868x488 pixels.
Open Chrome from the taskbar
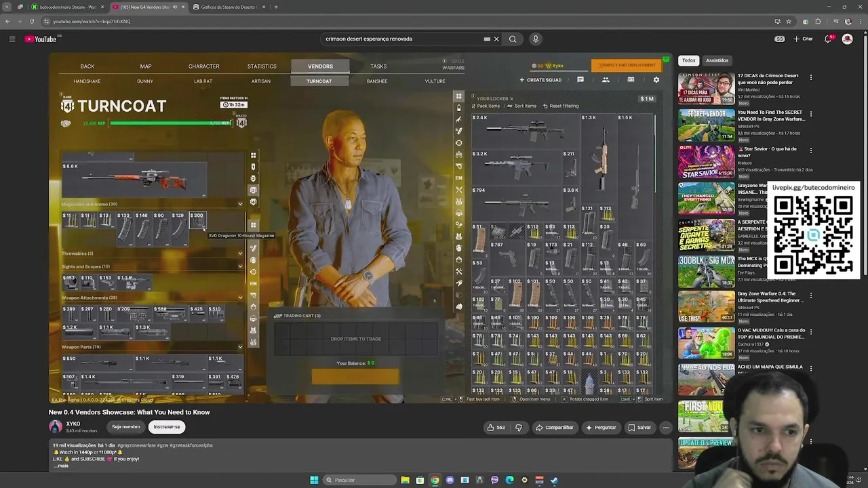(435, 480)
